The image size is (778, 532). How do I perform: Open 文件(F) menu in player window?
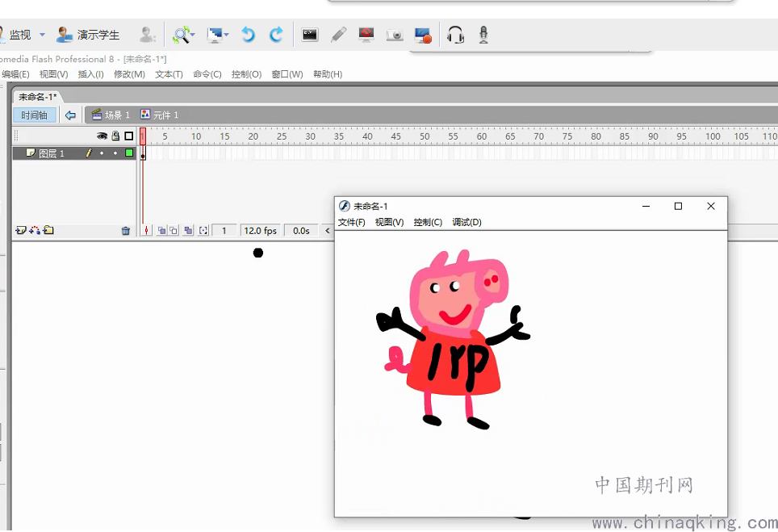(351, 222)
